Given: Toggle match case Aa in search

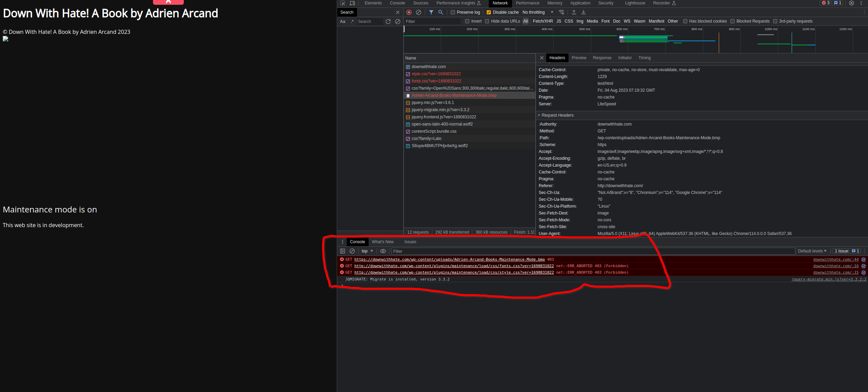Looking at the screenshot, I should 343,22.
